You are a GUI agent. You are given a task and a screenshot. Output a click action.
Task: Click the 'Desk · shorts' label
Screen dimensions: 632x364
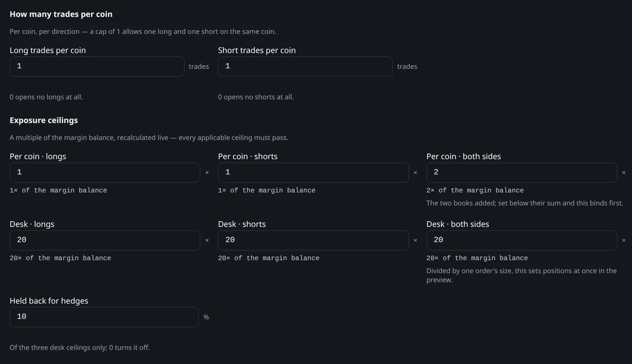(x=242, y=224)
